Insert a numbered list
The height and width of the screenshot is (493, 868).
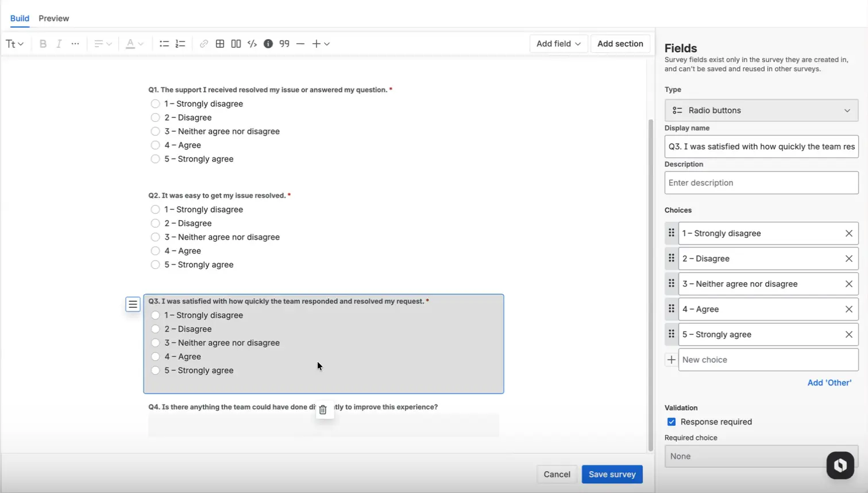(x=180, y=43)
